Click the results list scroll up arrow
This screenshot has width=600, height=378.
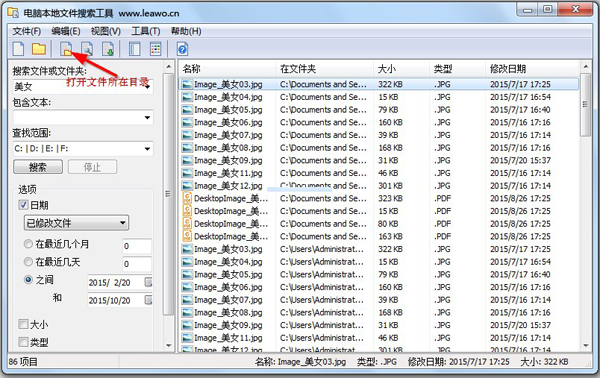pos(585,67)
